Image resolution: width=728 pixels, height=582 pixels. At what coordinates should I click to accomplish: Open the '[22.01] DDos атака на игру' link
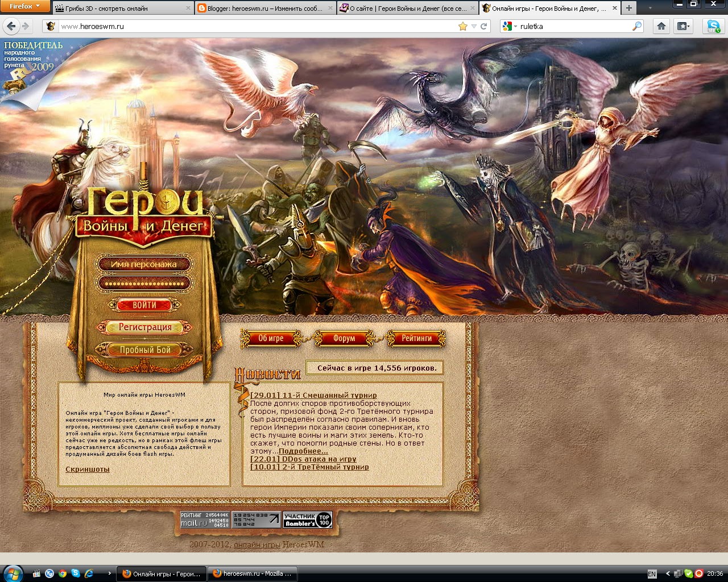click(303, 459)
